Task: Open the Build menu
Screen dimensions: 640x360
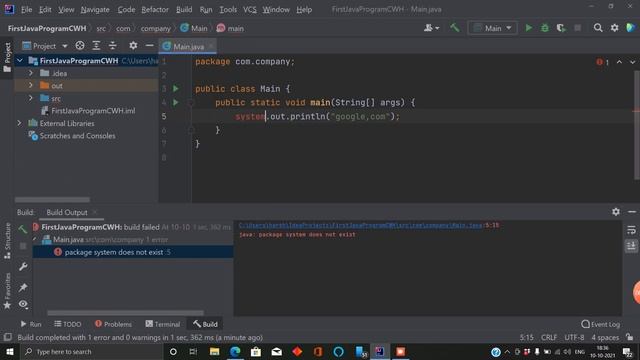Action: pos(184,9)
